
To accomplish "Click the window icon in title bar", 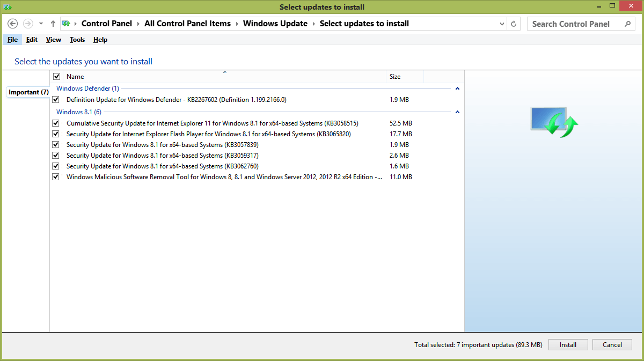I will click(7, 7).
